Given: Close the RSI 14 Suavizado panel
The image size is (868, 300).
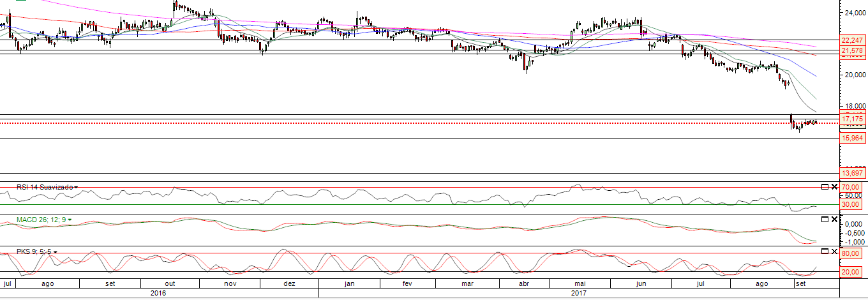Looking at the screenshot, I should [834, 186].
